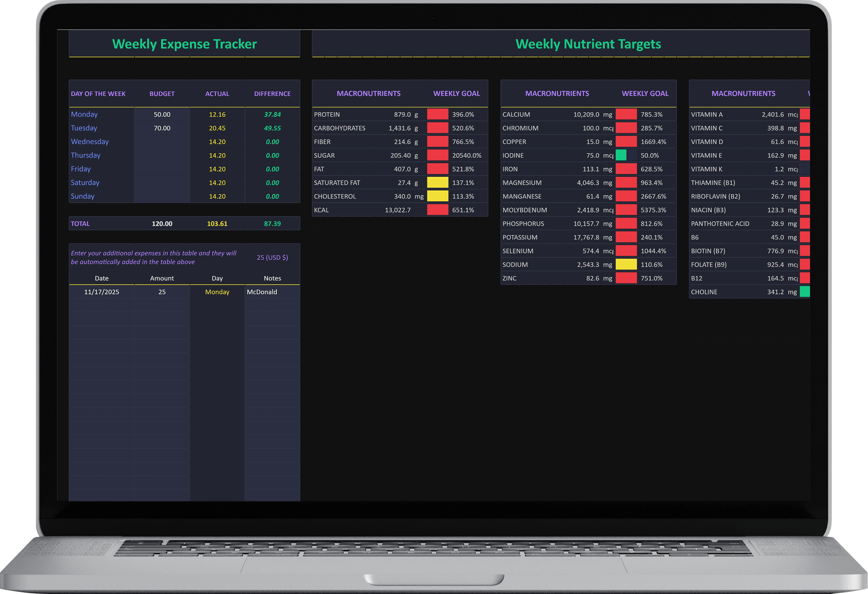Select Tuesday's budget cell showing 70.00
The width and height of the screenshot is (868, 594).
tap(162, 128)
